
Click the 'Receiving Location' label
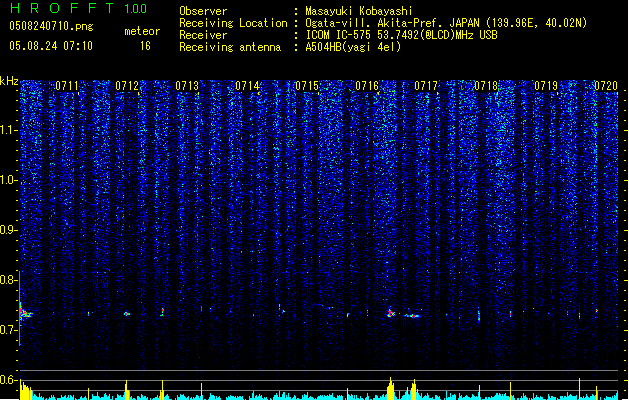point(233,23)
